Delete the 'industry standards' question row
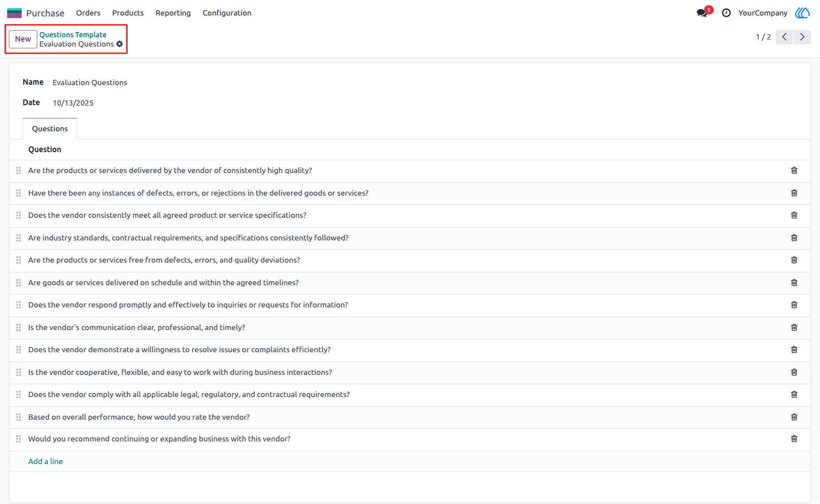Image resolution: width=820 pixels, height=504 pixels. (794, 238)
